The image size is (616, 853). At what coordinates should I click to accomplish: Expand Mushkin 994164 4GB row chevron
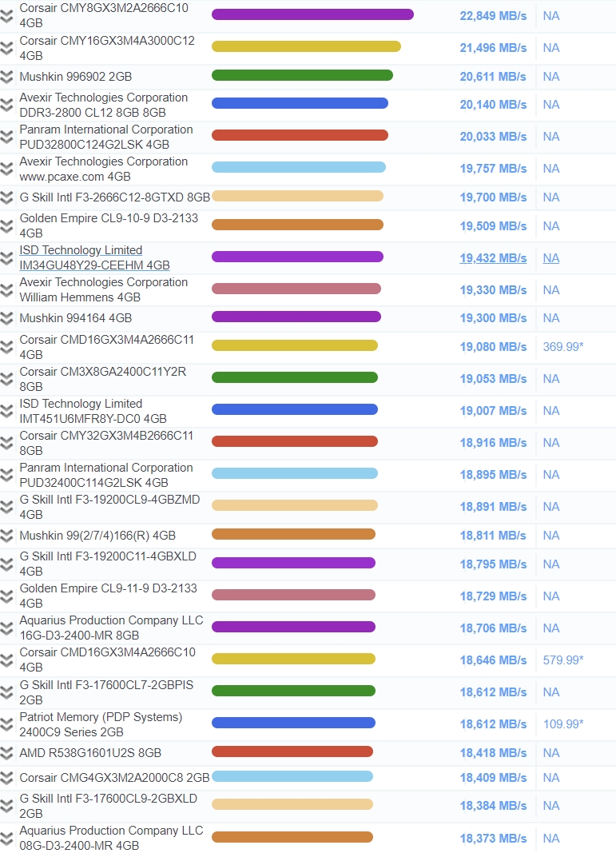click(x=6, y=318)
